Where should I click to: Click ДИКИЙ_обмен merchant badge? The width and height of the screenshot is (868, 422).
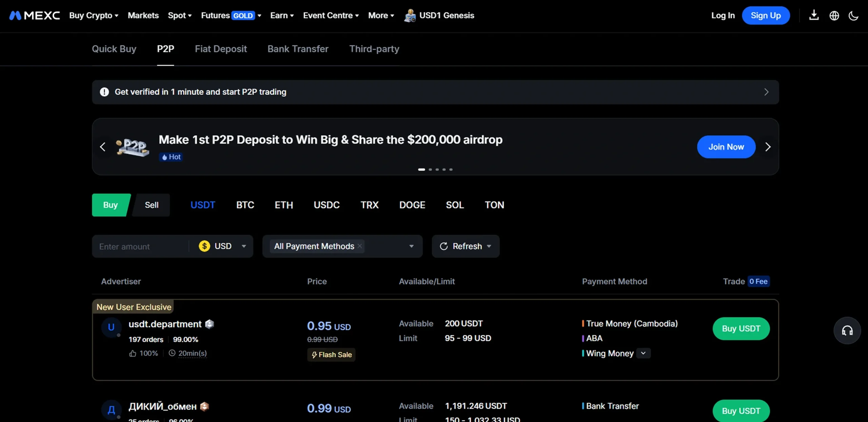tap(204, 406)
